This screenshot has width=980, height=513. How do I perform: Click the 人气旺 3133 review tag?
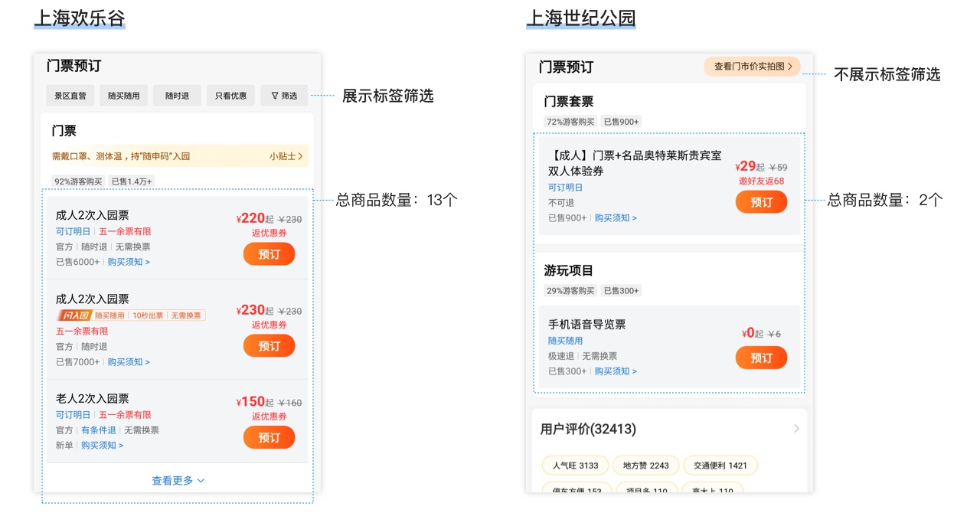(x=575, y=465)
